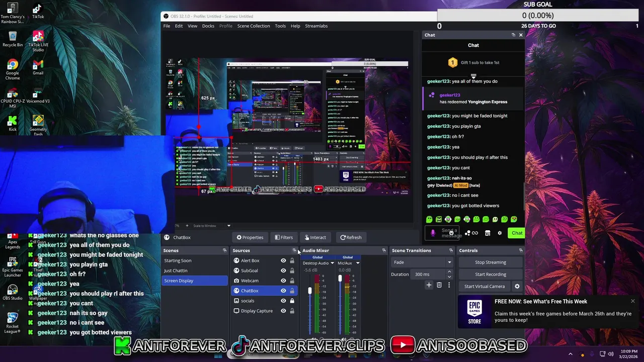Hide the socials source

coord(283,301)
